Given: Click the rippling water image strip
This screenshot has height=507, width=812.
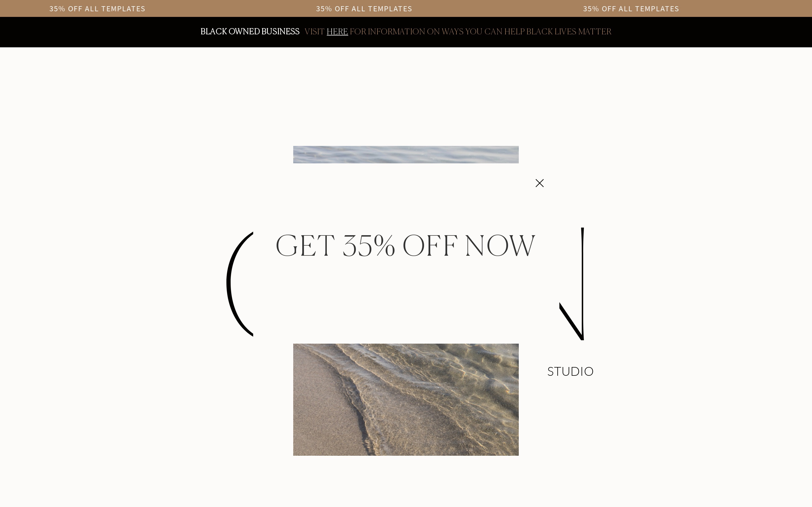Looking at the screenshot, I should point(406,155).
